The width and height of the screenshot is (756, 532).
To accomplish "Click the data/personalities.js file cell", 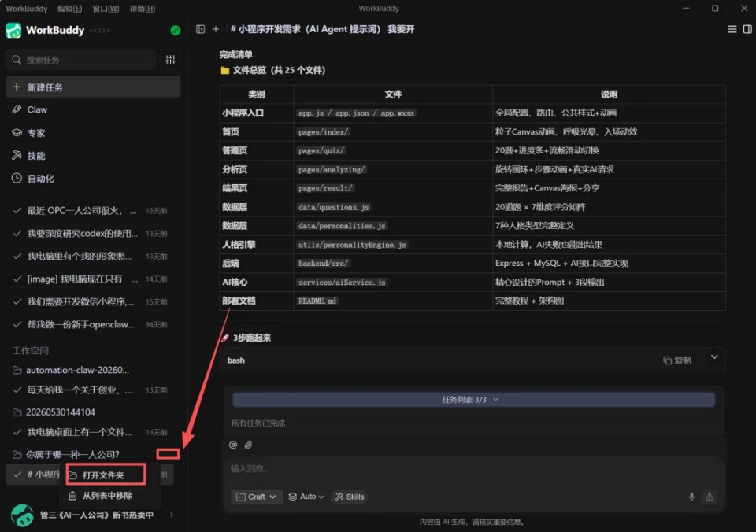I will [x=342, y=226].
